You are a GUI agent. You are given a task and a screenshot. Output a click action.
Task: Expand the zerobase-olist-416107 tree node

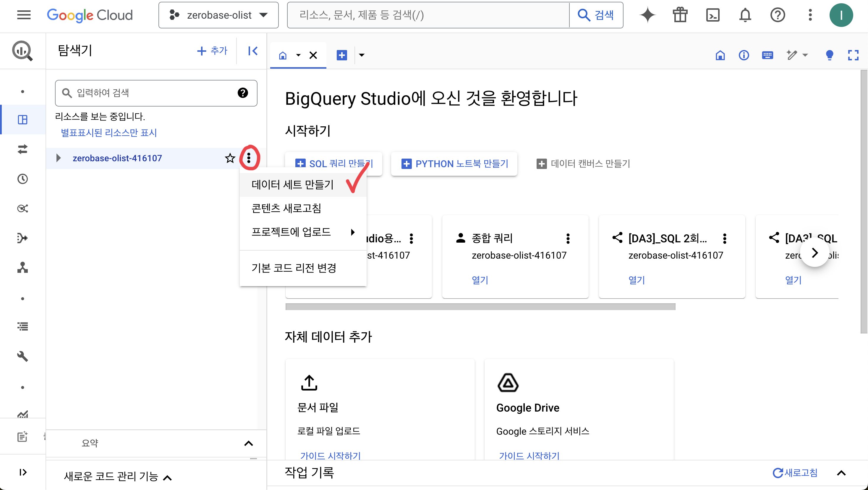59,158
